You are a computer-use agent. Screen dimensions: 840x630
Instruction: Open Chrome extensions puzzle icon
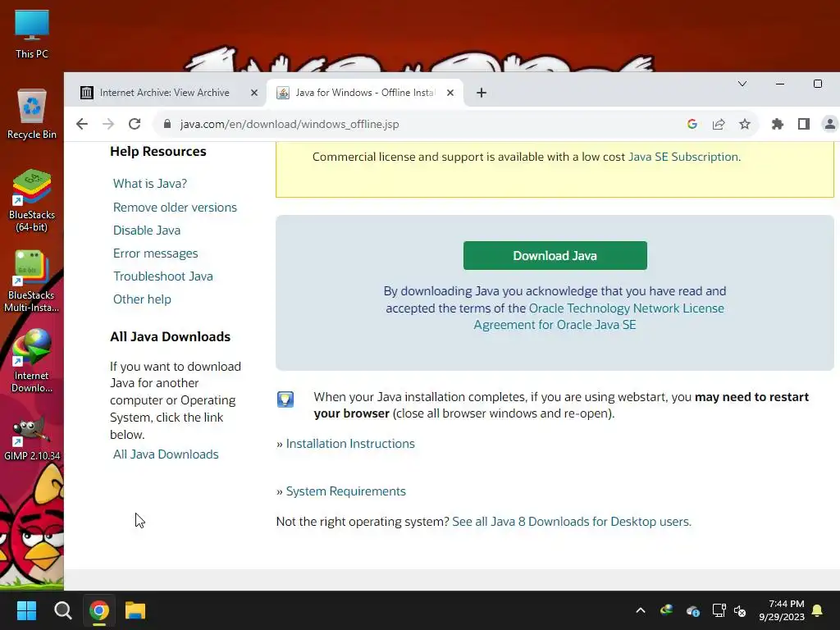[778, 125]
